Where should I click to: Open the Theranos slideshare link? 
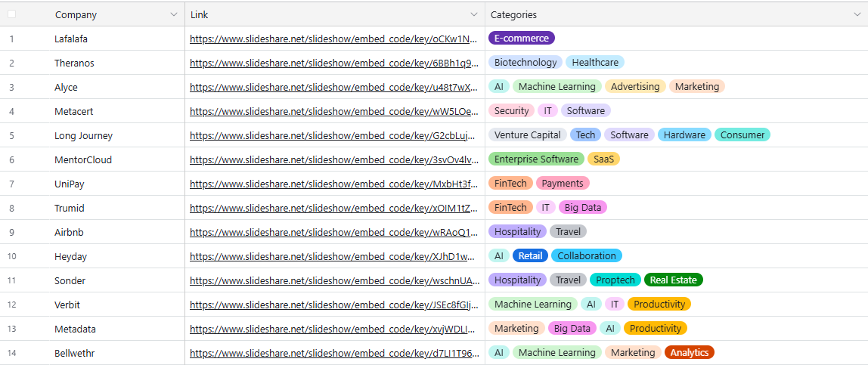(333, 63)
